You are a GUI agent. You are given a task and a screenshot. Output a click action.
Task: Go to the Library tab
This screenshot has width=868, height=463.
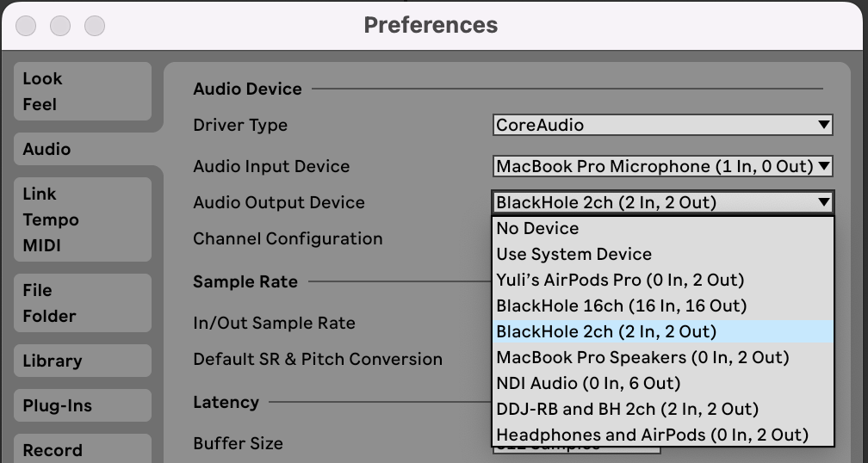[x=83, y=361]
